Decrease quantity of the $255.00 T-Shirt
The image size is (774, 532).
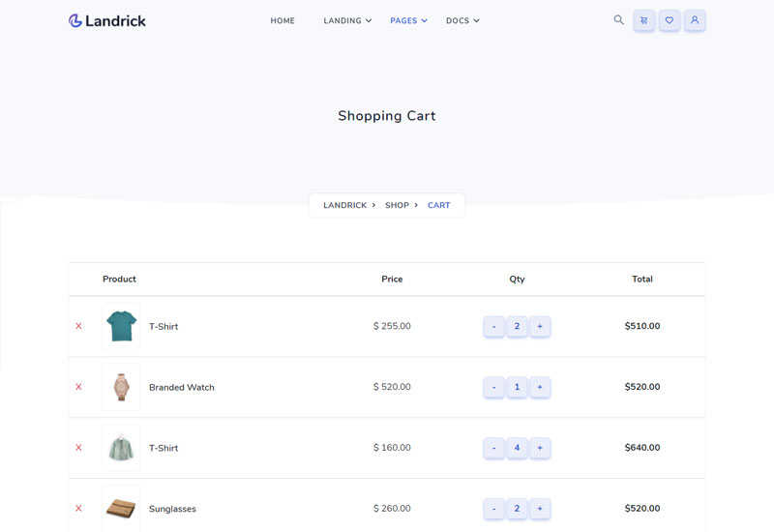[493, 326]
